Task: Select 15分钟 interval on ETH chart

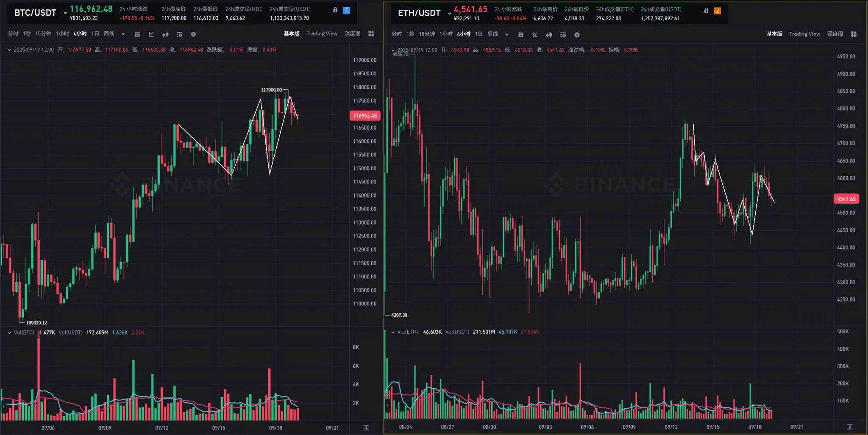Action: click(x=426, y=34)
